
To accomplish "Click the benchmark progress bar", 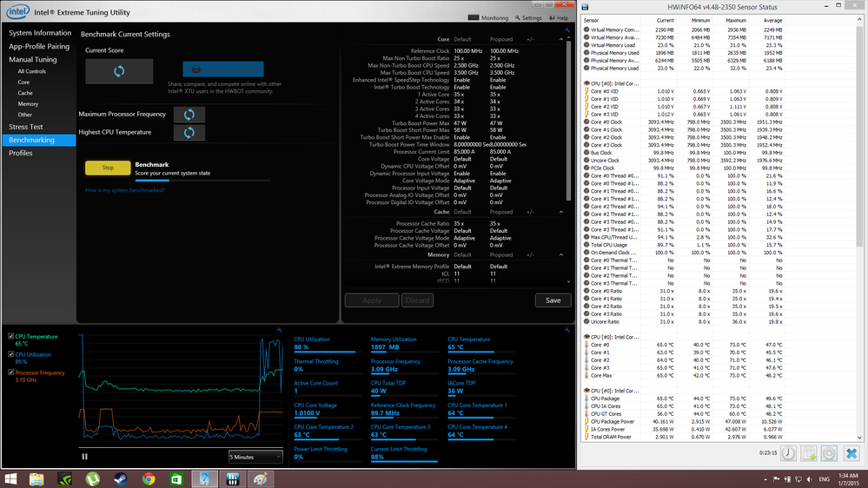I will (202, 181).
